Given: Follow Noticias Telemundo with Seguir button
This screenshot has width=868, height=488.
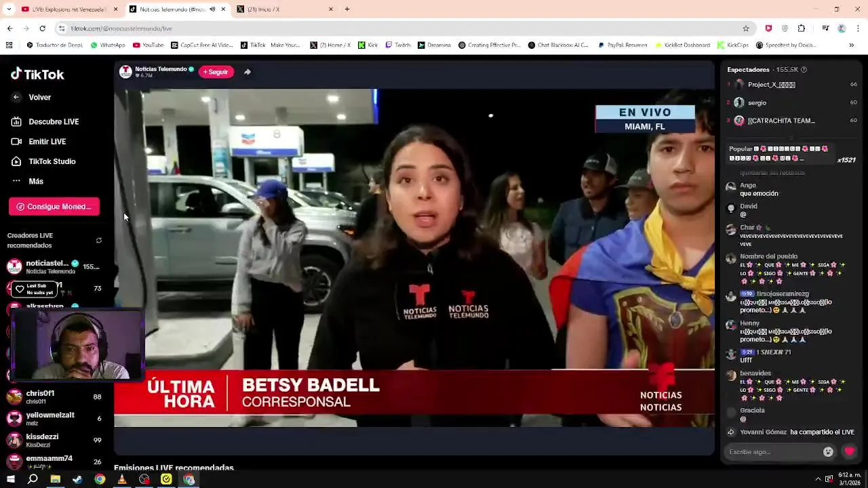Looking at the screenshot, I should [x=216, y=72].
